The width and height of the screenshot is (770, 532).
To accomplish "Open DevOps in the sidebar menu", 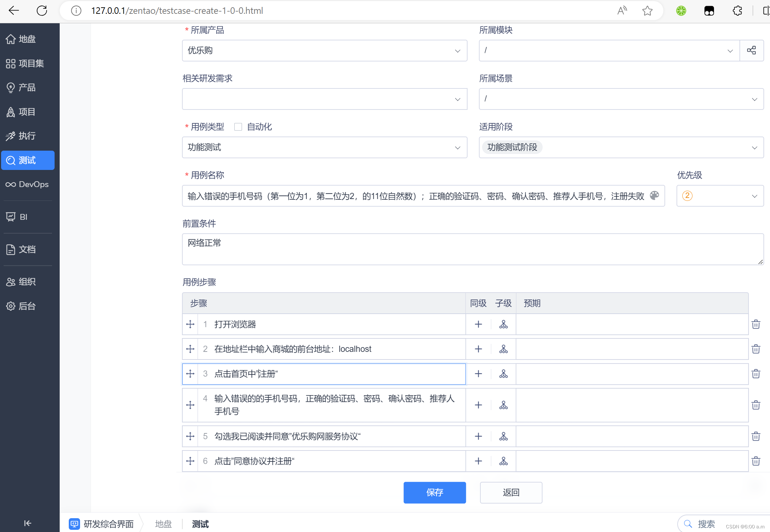I will point(28,184).
